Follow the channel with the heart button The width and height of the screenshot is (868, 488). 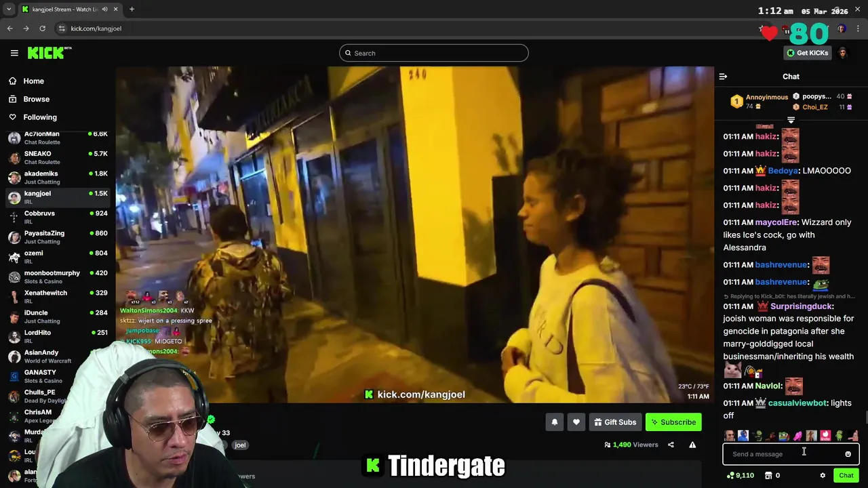(576, 422)
